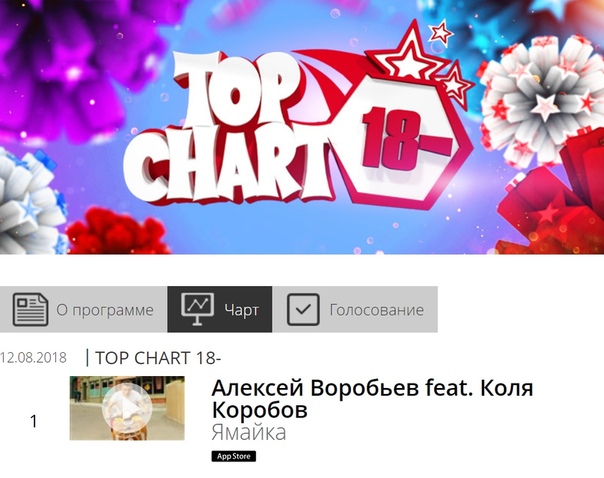
Task: Open the О программе tab
Action: 84,309
